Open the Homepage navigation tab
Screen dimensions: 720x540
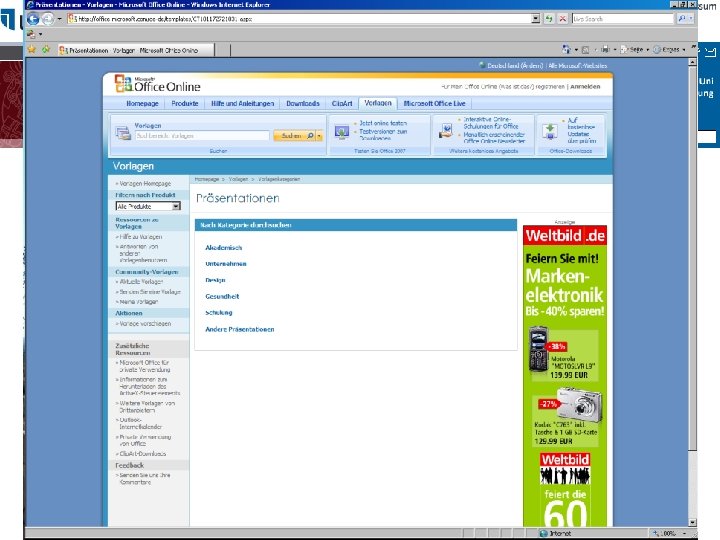(142, 104)
